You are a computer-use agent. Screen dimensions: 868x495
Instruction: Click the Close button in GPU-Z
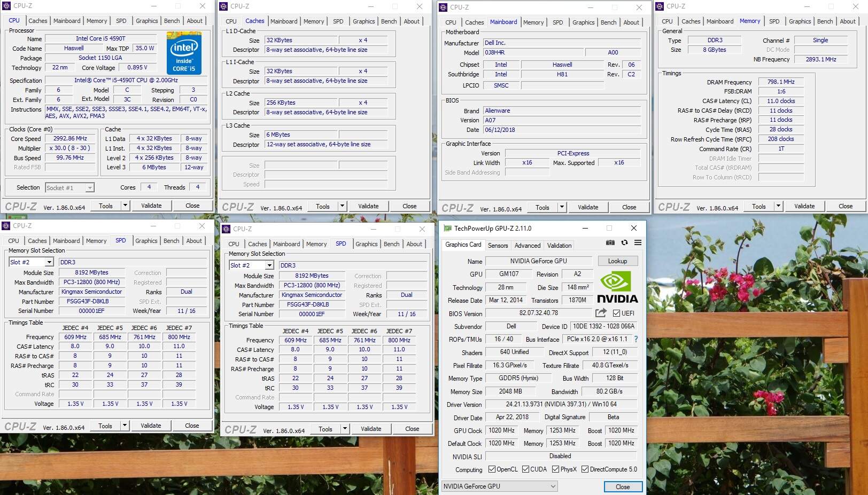pyautogui.click(x=623, y=487)
